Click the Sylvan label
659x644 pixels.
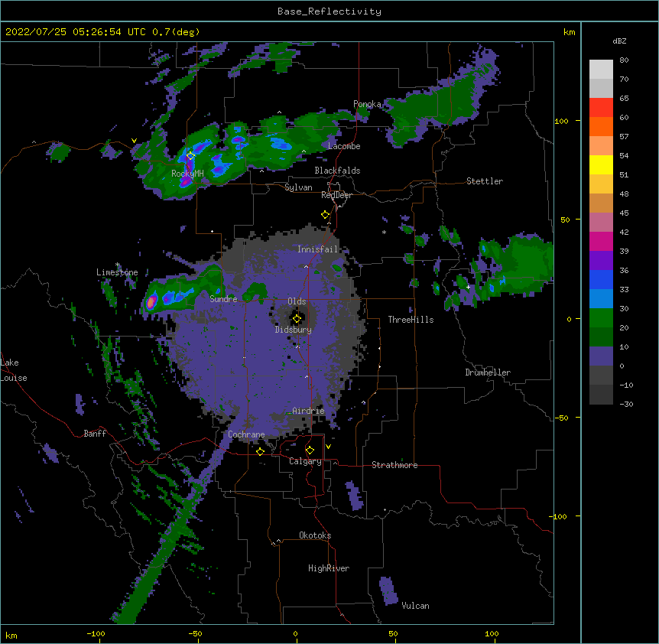pos(298,187)
